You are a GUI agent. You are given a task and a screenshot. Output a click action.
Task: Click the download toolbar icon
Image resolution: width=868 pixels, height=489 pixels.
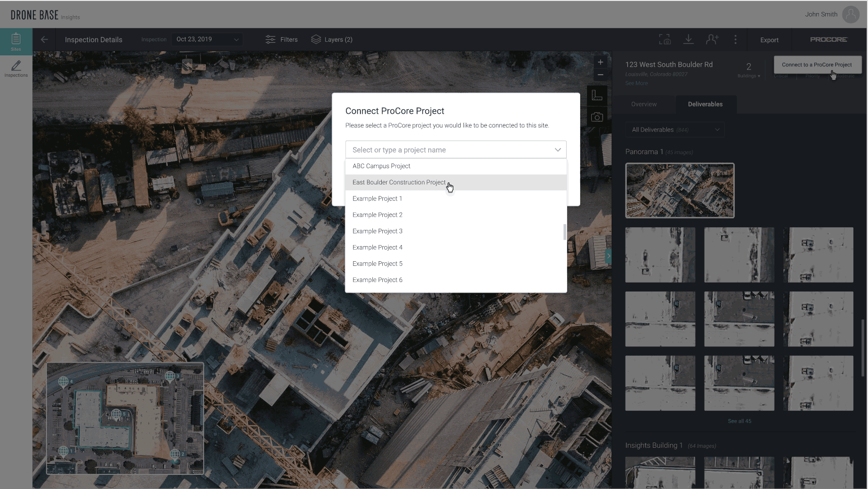point(688,40)
